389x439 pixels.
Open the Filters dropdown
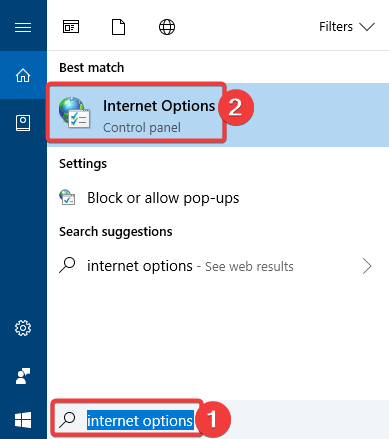(x=347, y=27)
